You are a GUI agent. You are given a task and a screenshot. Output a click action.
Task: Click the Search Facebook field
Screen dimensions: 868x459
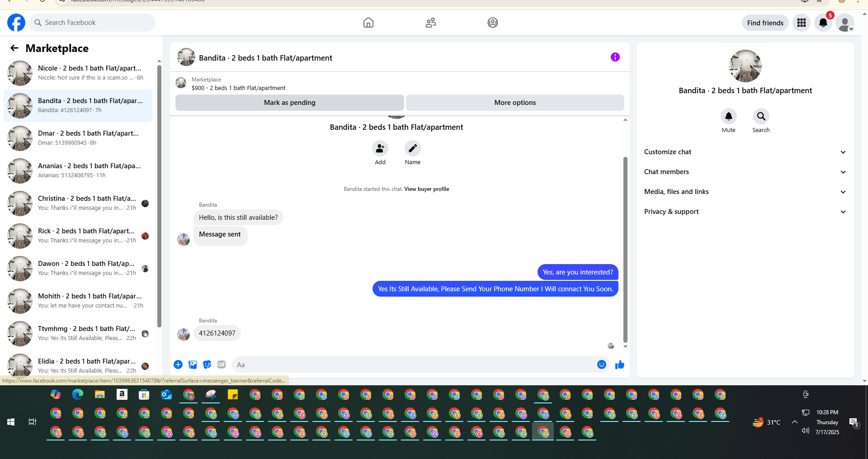(x=92, y=23)
